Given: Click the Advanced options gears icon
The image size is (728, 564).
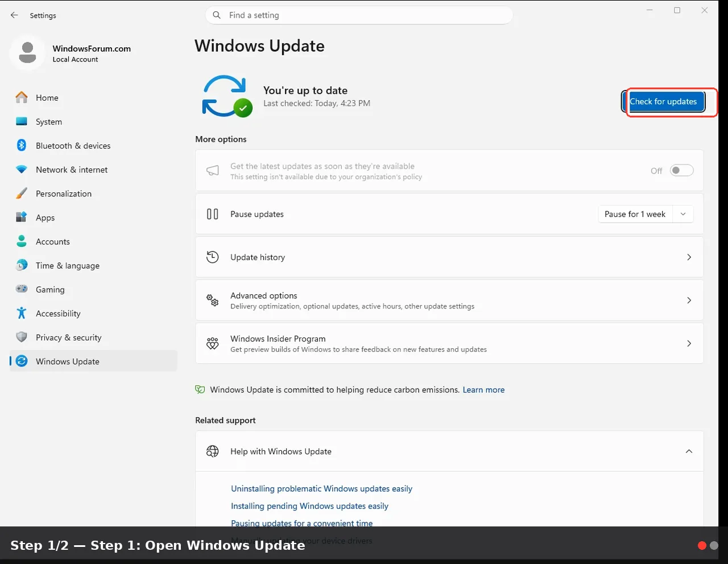Looking at the screenshot, I should (213, 300).
